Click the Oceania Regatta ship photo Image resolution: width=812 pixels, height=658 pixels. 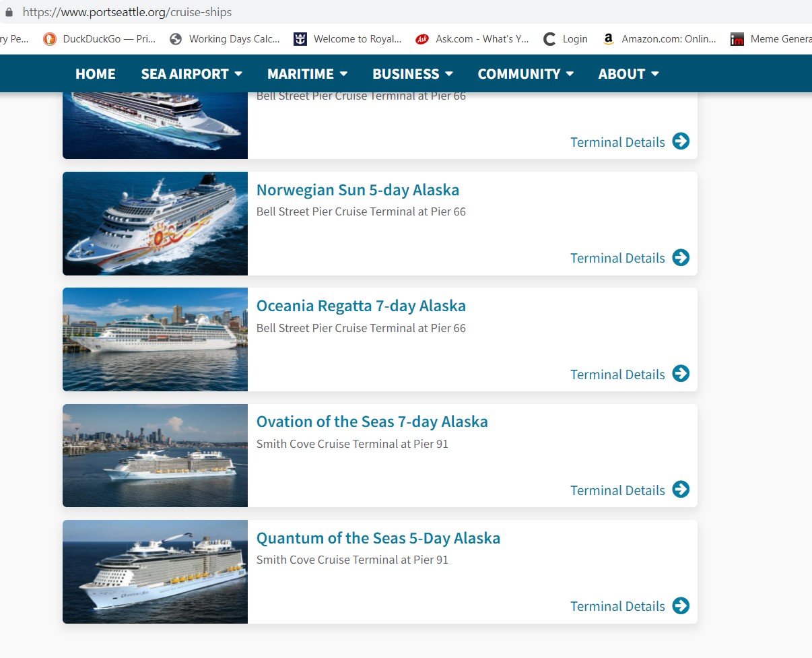click(155, 339)
